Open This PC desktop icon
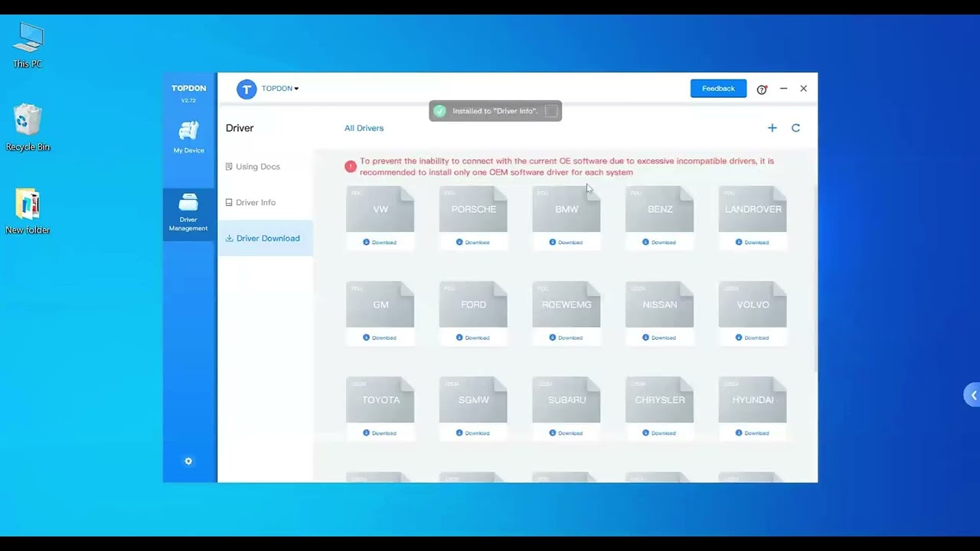Viewport: 980px width, 551px height. pos(28,46)
